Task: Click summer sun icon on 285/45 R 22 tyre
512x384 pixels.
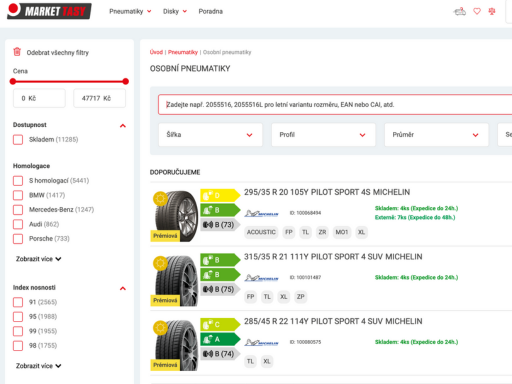Action: (x=160, y=328)
